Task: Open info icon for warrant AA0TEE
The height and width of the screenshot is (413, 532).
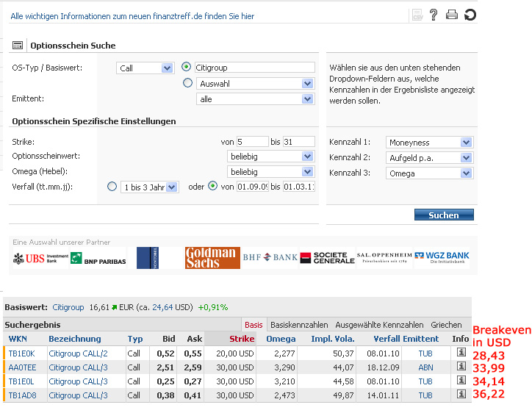Action: click(x=461, y=367)
